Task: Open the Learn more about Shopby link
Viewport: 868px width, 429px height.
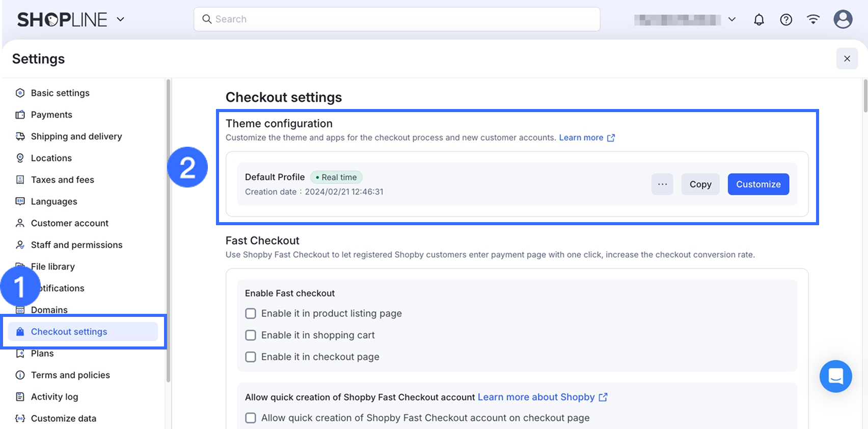Action: point(536,397)
